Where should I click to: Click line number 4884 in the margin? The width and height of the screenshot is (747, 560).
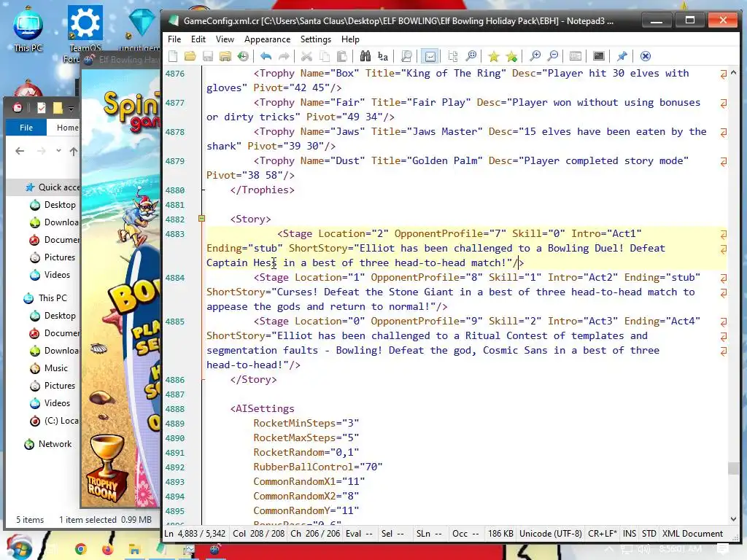175,278
